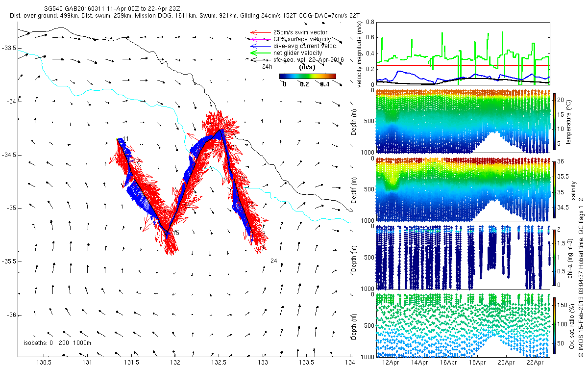Image resolution: width=588 pixels, height=368 pixels.
Task: Click the '16Apr' date tick label
Action: [449, 363]
